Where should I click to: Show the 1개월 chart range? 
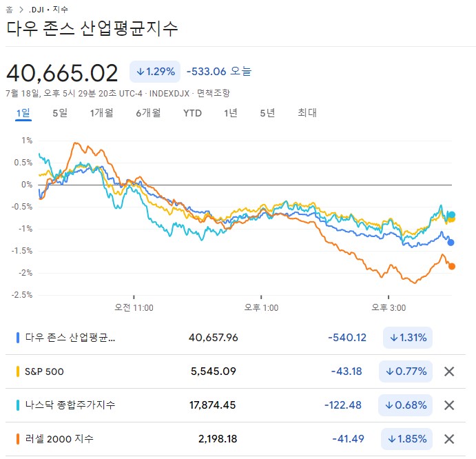point(101,113)
